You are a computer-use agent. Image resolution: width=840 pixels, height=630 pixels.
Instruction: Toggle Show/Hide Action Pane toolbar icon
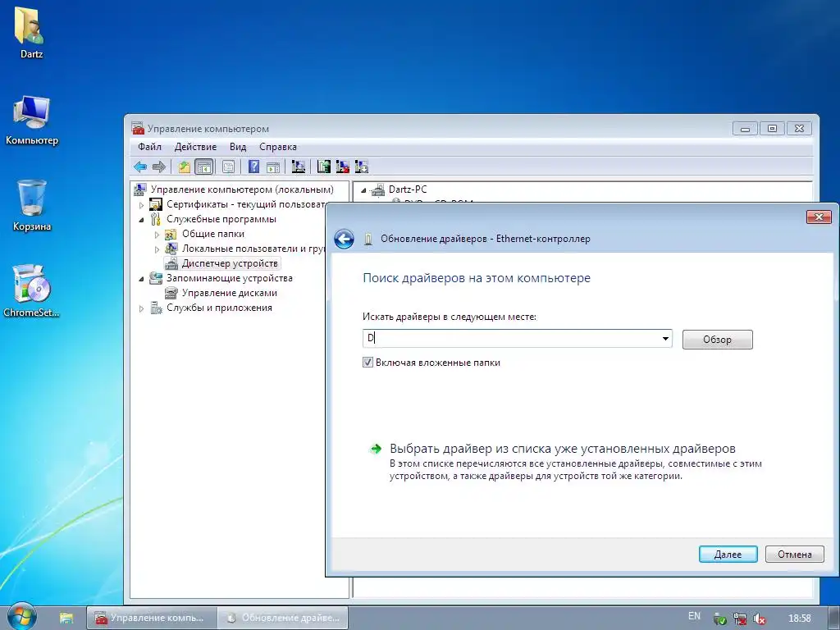(x=273, y=167)
